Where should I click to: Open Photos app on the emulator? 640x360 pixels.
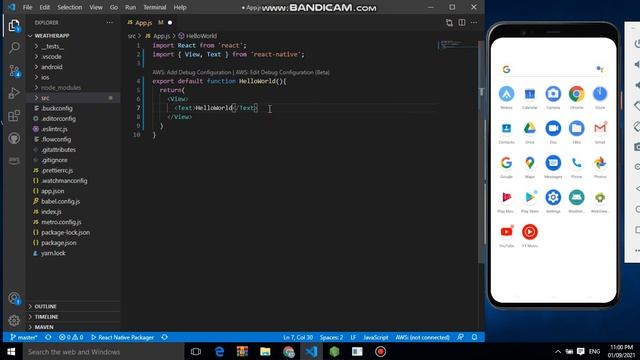click(x=600, y=163)
